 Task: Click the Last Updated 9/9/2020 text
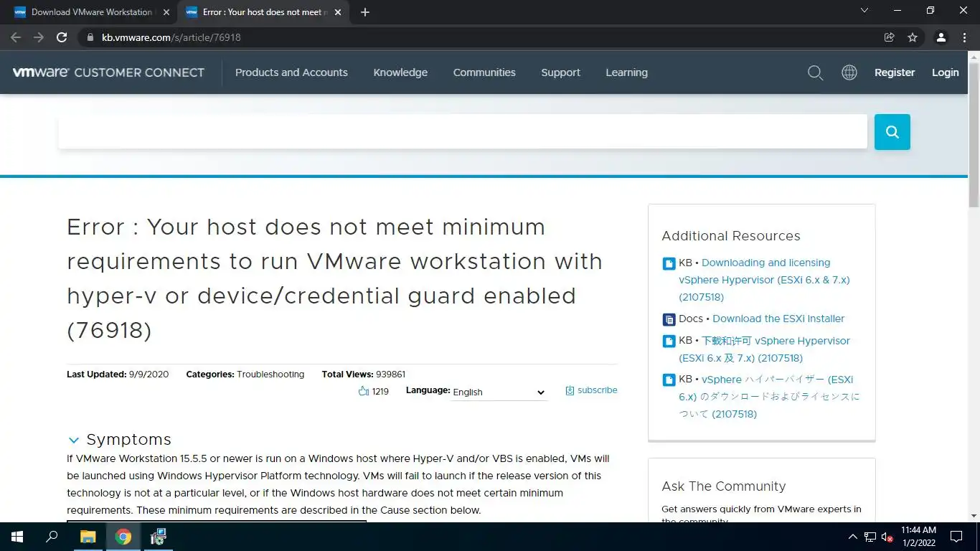[x=118, y=375]
